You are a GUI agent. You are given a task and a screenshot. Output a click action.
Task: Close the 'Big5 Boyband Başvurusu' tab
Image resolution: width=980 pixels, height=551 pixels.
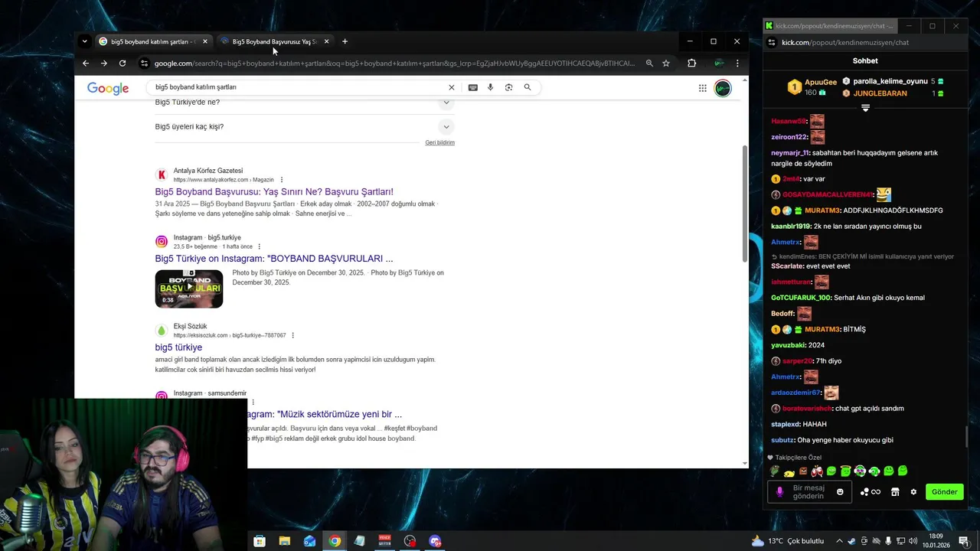click(x=327, y=41)
